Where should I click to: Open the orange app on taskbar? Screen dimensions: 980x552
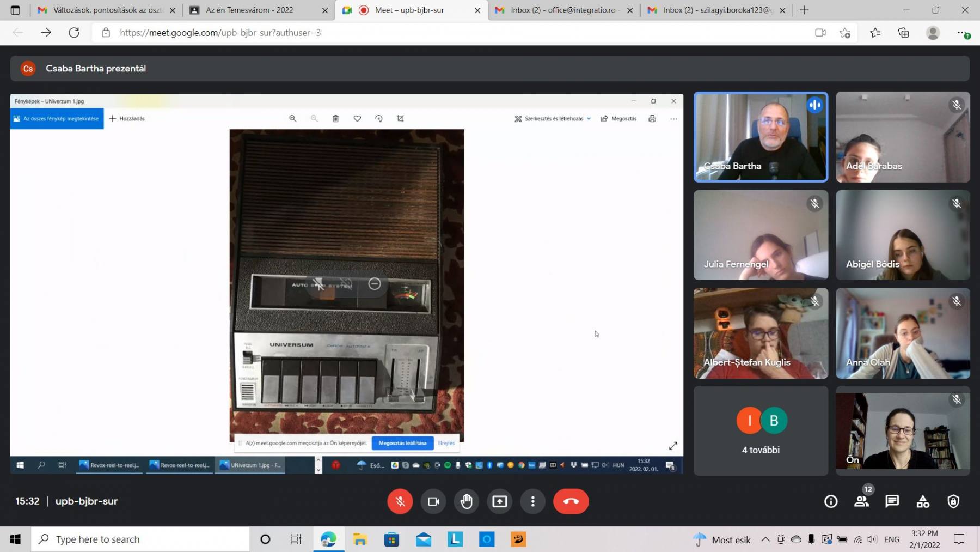point(518,539)
